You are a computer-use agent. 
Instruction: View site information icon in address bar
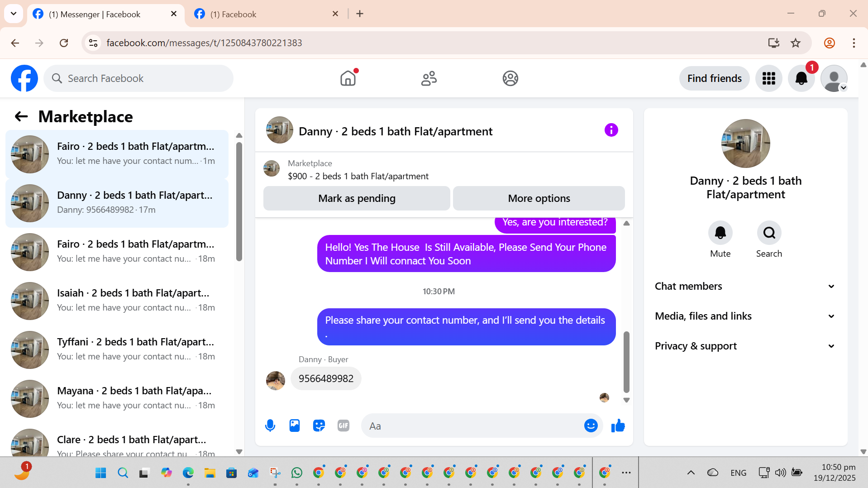(93, 43)
